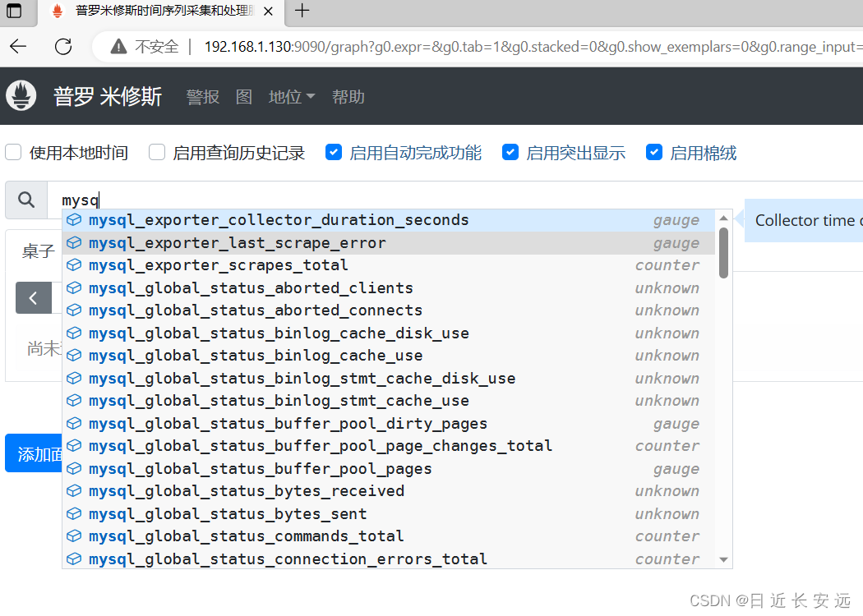Viewport: 863px width, 616px height.
Task: Uncheck the 启用棉绒 checkbox
Action: click(654, 152)
